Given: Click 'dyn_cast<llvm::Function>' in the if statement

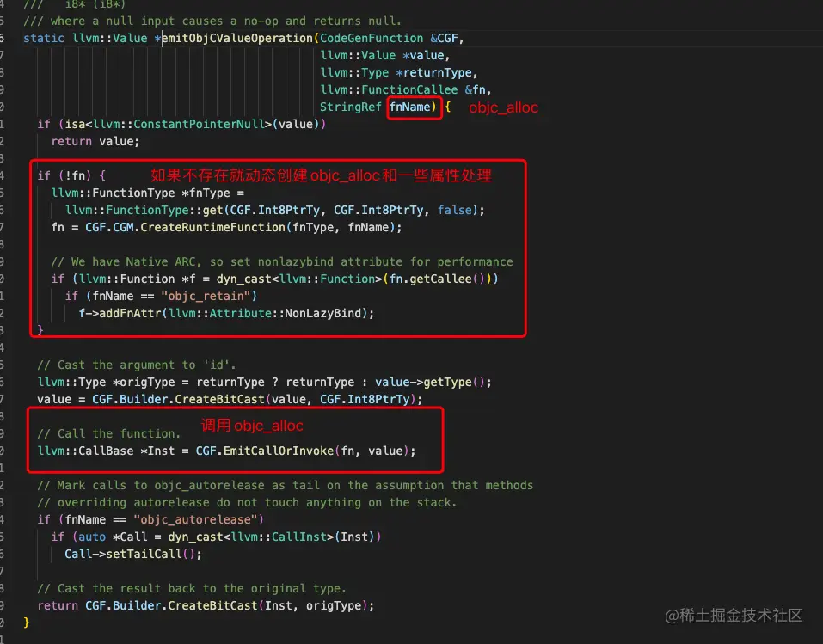Looking at the screenshot, I should (x=299, y=279).
